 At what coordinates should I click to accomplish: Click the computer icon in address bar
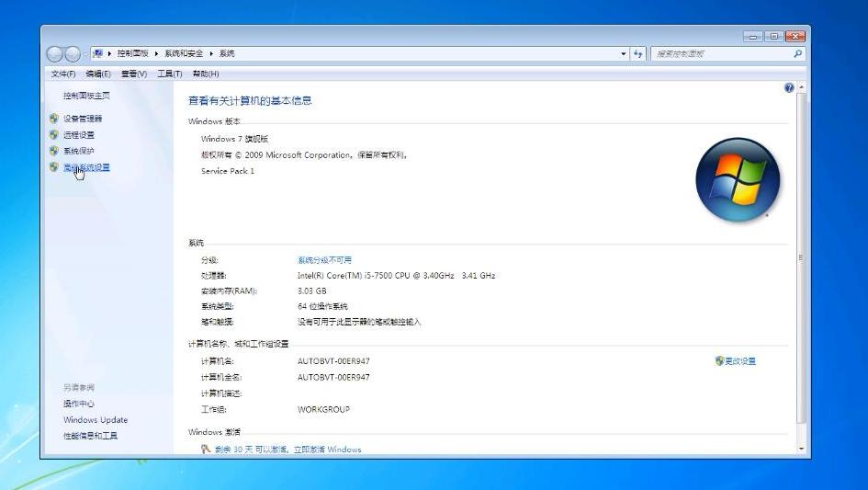click(97, 53)
